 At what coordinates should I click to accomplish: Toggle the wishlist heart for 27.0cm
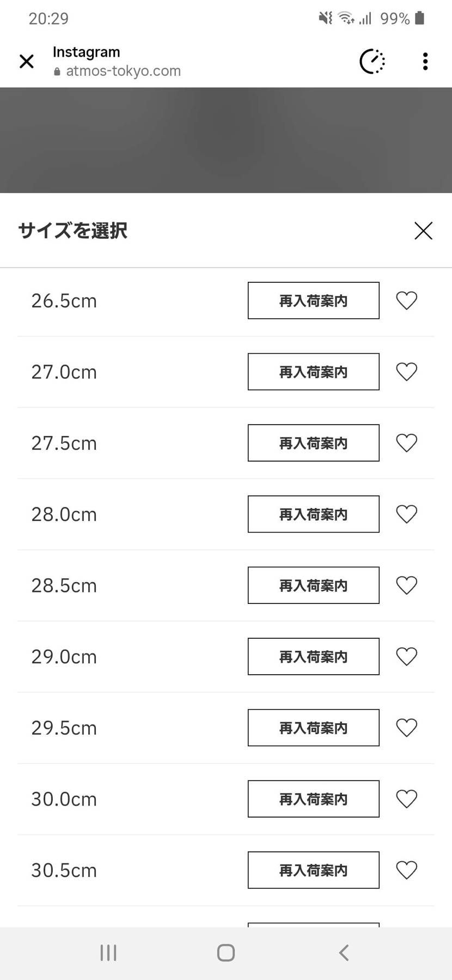pyautogui.click(x=406, y=372)
